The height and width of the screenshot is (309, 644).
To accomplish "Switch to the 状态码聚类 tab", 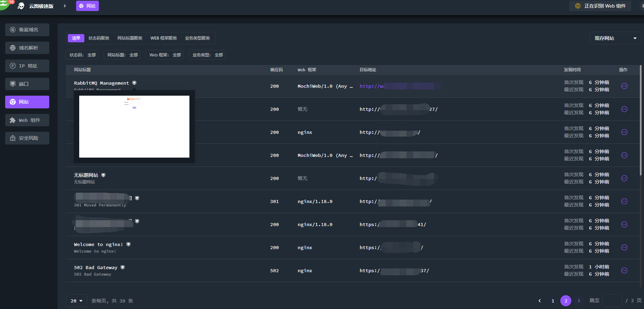I will [99, 38].
